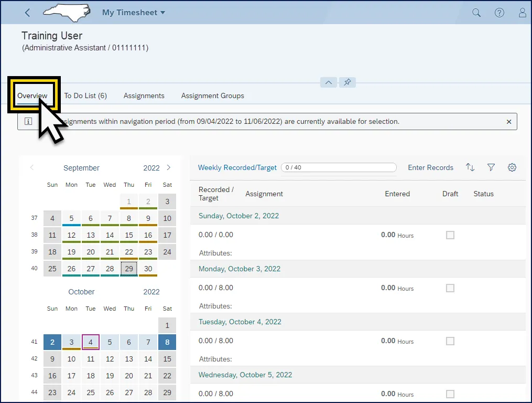Open the user profile icon
This screenshot has width=532, height=403.
[x=522, y=13]
